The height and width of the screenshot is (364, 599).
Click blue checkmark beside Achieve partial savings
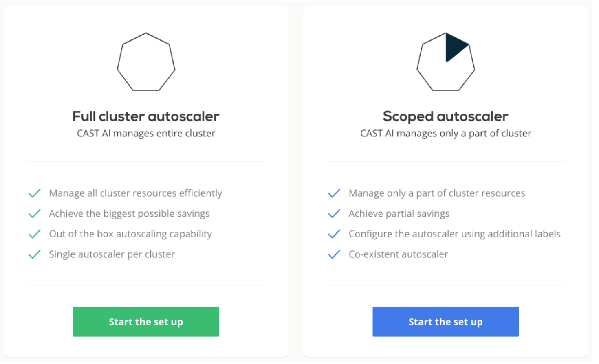(x=334, y=213)
